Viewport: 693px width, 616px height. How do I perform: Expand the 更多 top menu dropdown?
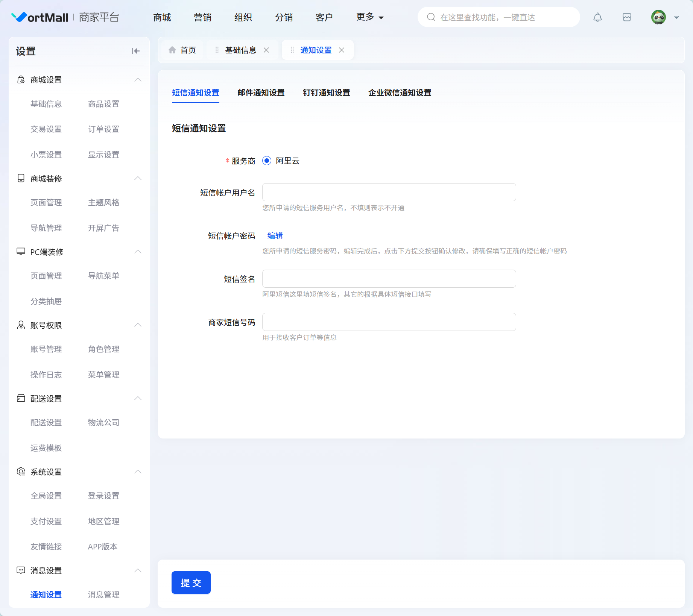point(369,17)
